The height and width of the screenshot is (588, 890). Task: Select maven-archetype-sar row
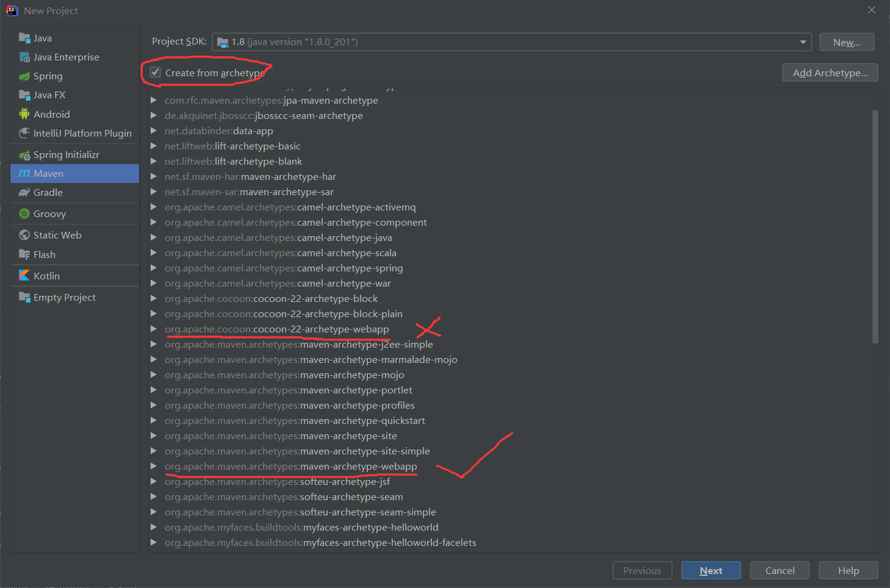(510, 192)
